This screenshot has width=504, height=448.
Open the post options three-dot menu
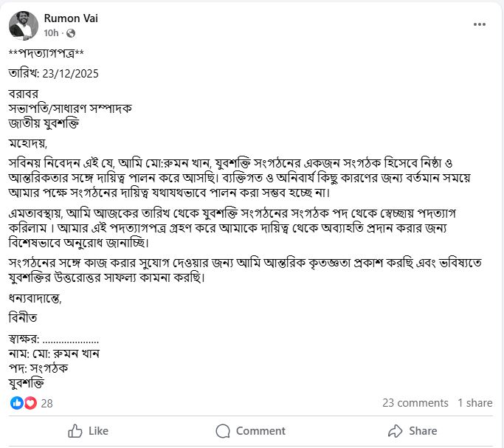480,24
